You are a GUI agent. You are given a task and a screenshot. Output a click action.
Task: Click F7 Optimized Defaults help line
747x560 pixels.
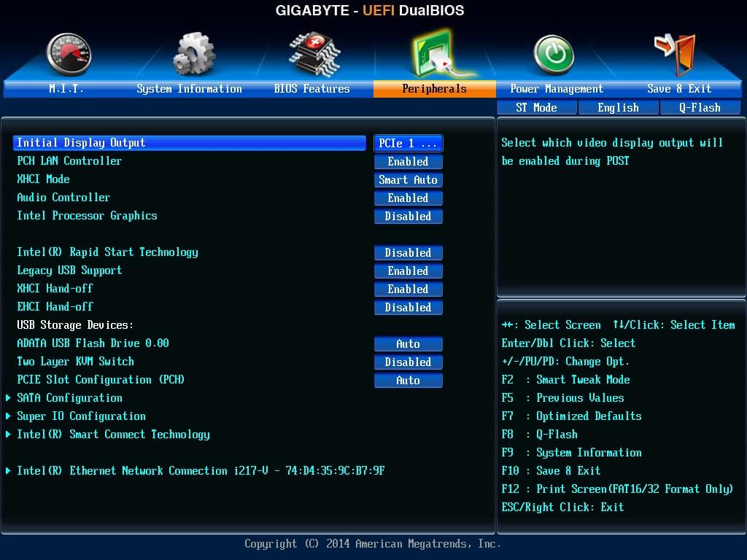tap(571, 416)
